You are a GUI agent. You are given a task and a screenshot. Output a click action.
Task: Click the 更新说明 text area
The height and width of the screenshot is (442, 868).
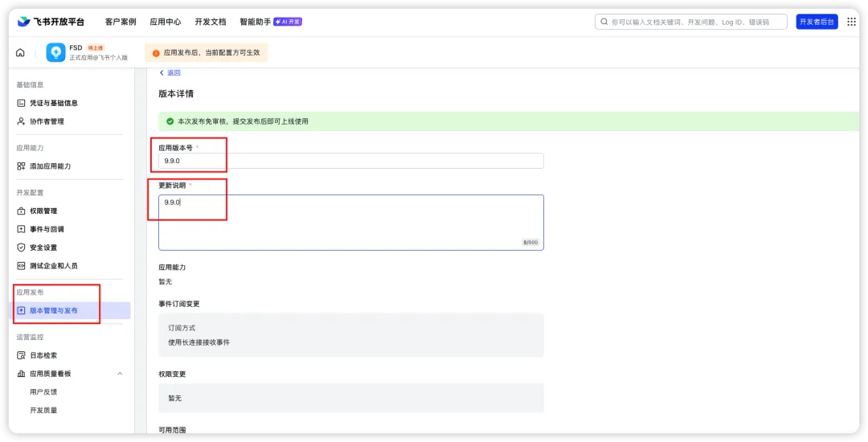click(x=351, y=223)
